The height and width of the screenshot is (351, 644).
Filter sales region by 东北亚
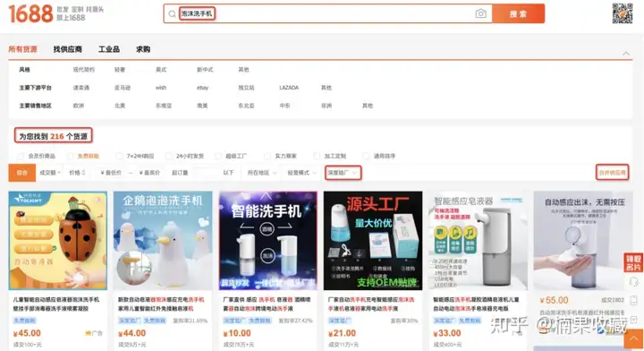tap(247, 106)
